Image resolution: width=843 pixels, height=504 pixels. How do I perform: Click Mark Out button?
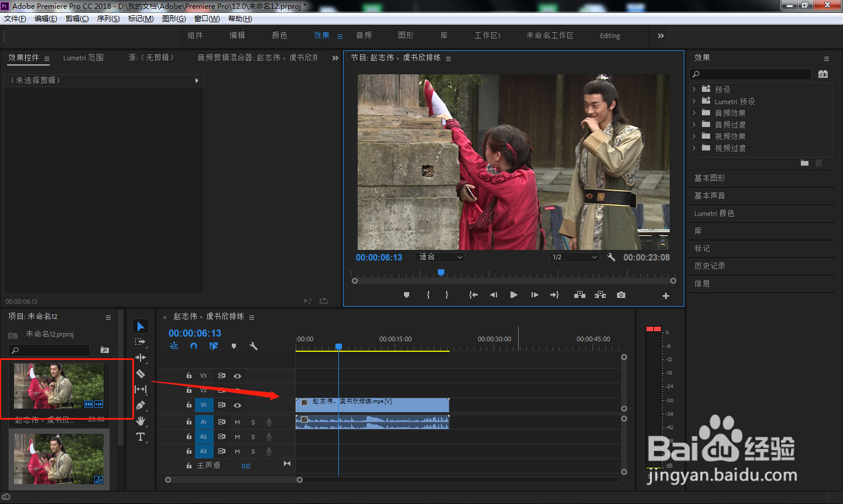pyautogui.click(x=447, y=295)
